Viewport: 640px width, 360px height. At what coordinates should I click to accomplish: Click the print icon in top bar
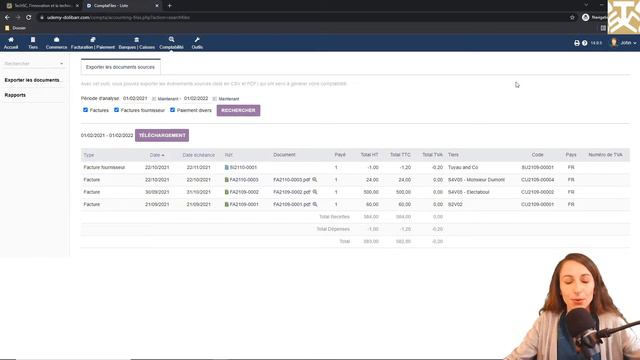[577, 43]
